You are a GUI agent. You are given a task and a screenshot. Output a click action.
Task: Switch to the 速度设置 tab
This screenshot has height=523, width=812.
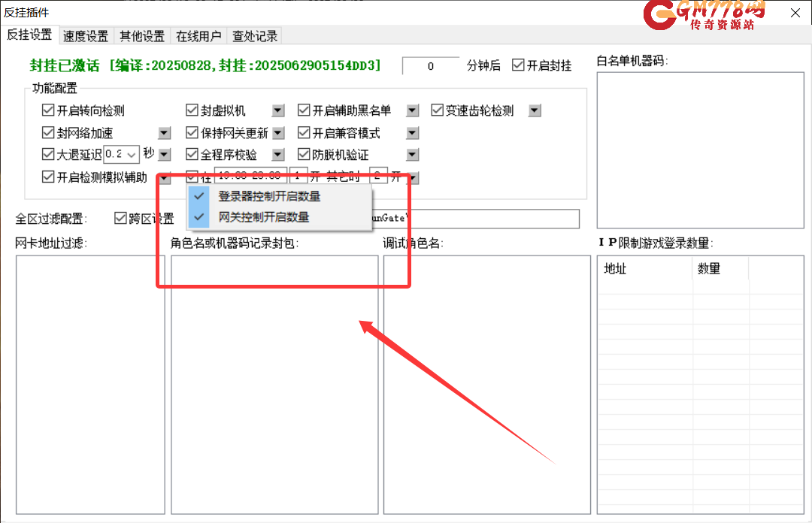[85, 36]
